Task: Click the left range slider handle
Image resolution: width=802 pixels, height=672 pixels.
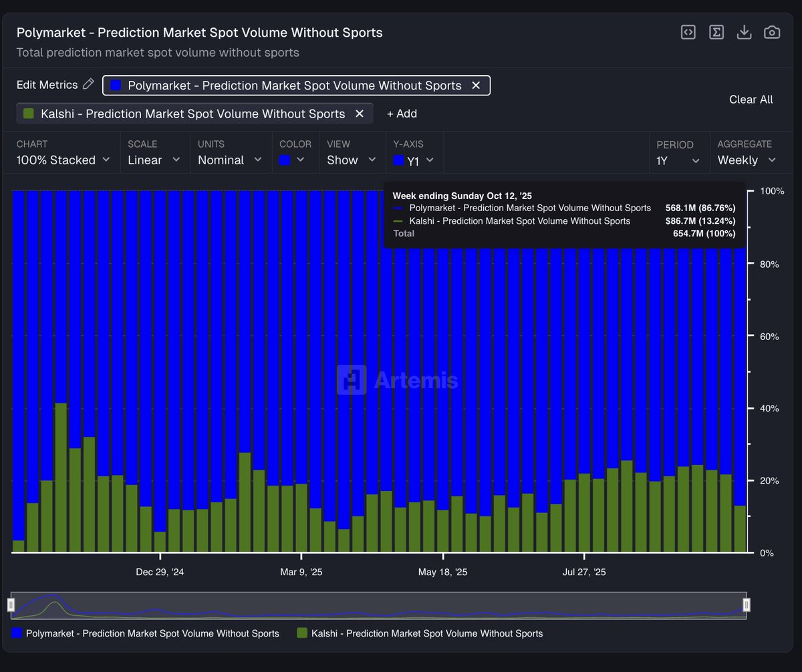Action: [x=11, y=605]
